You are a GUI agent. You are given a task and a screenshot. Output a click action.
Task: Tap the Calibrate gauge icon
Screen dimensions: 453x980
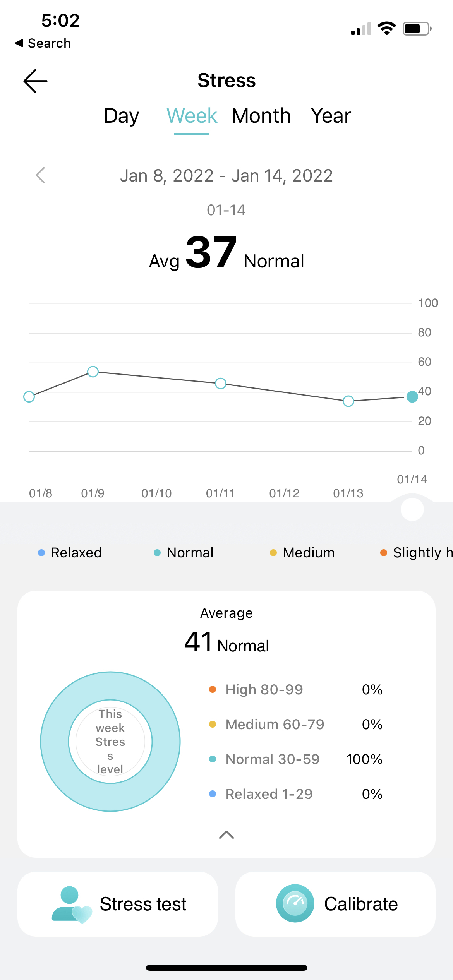[295, 903]
